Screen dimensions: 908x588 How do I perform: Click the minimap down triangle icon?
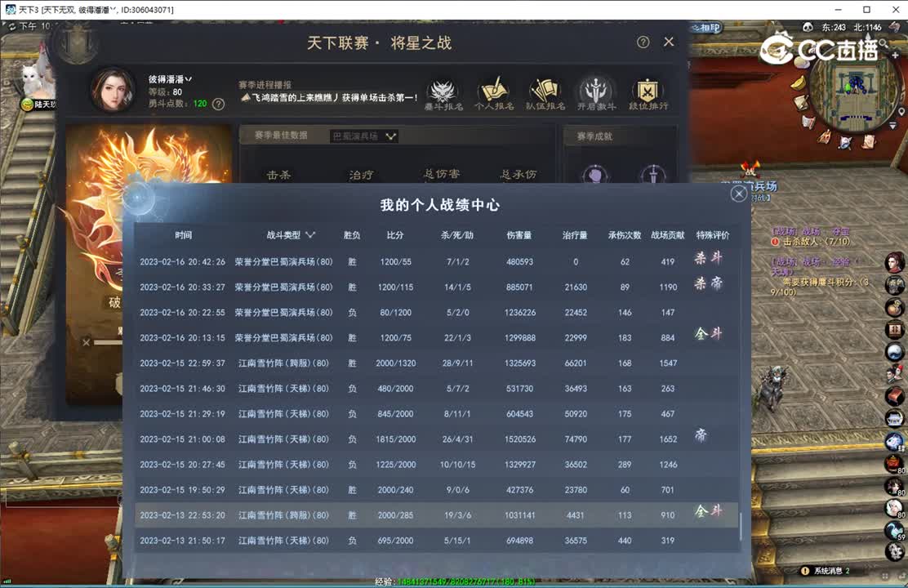893,126
